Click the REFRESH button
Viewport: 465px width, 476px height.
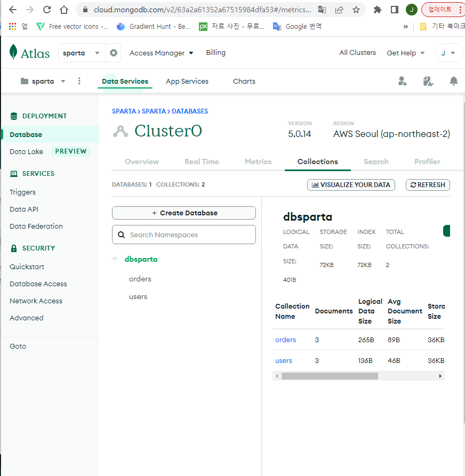[428, 185]
